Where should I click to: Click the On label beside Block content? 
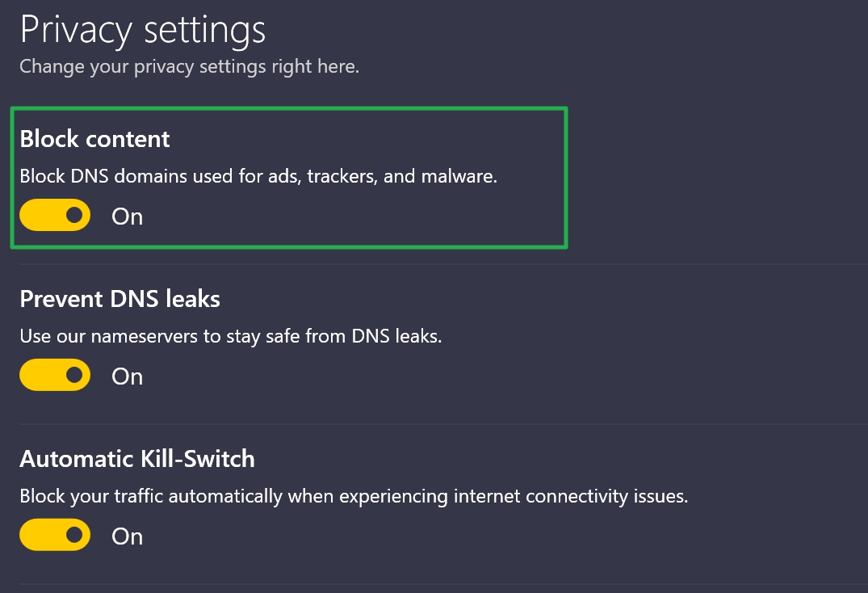pyautogui.click(x=127, y=216)
